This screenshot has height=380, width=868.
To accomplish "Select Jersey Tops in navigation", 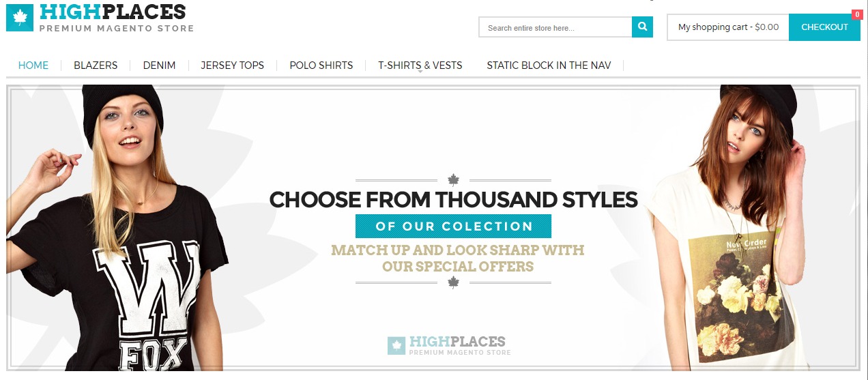I will 232,65.
